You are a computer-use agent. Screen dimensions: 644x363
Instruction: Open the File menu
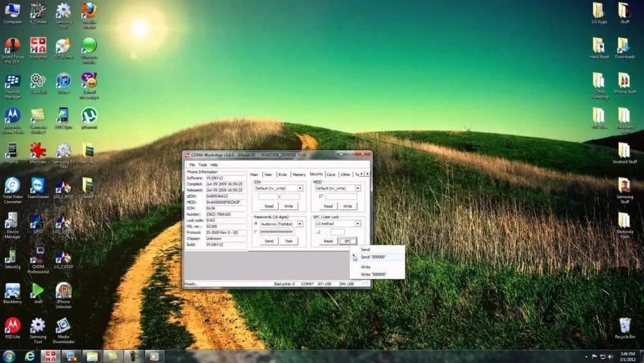click(x=192, y=165)
